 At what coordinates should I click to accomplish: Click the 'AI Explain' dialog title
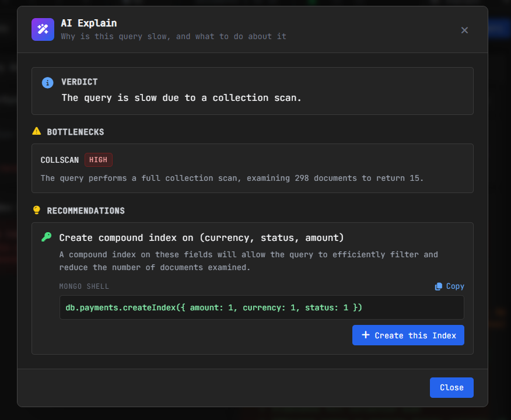click(x=89, y=23)
